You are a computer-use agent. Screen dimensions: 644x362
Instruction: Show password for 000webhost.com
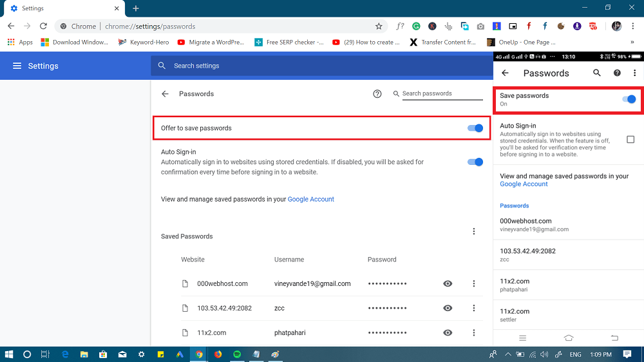pyautogui.click(x=448, y=283)
